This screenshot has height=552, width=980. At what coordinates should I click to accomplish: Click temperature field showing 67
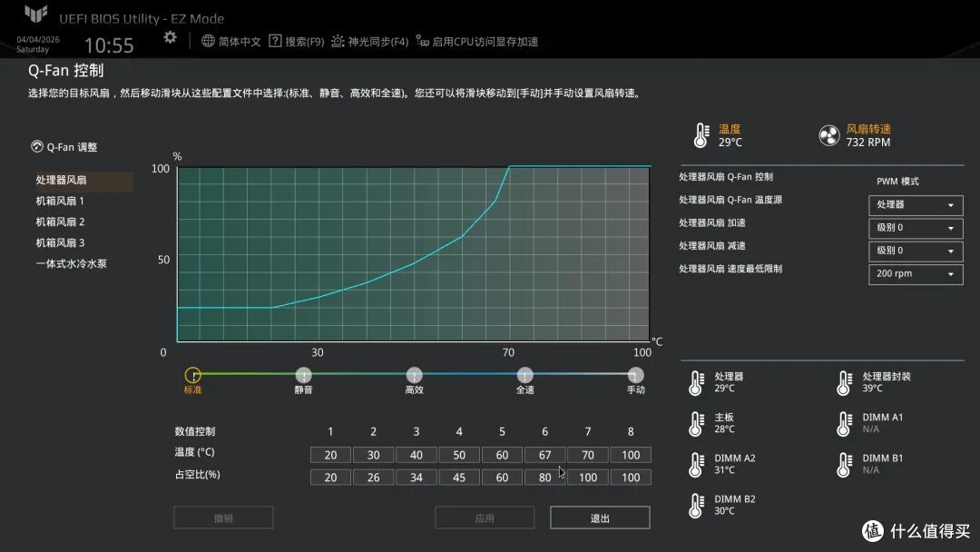pyautogui.click(x=545, y=455)
